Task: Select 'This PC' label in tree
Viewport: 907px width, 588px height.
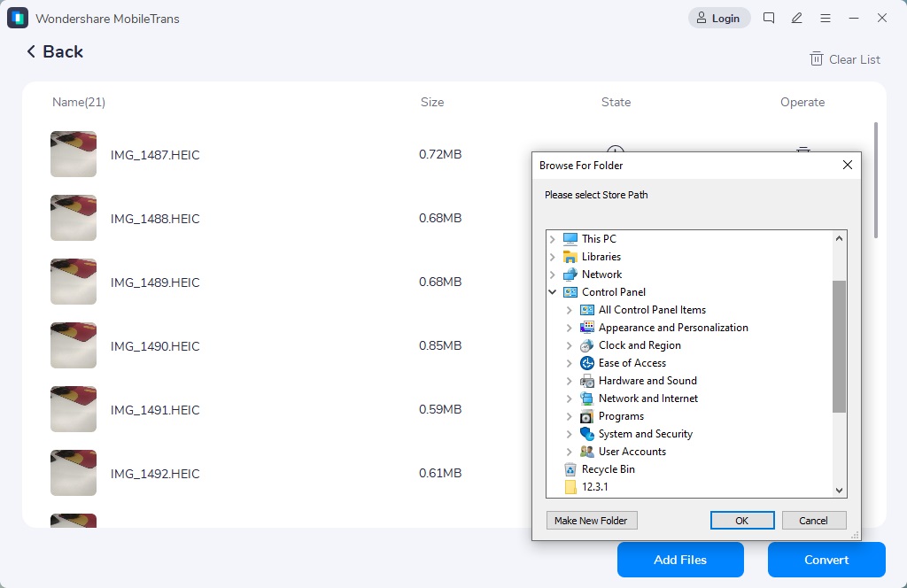Action: tap(600, 239)
